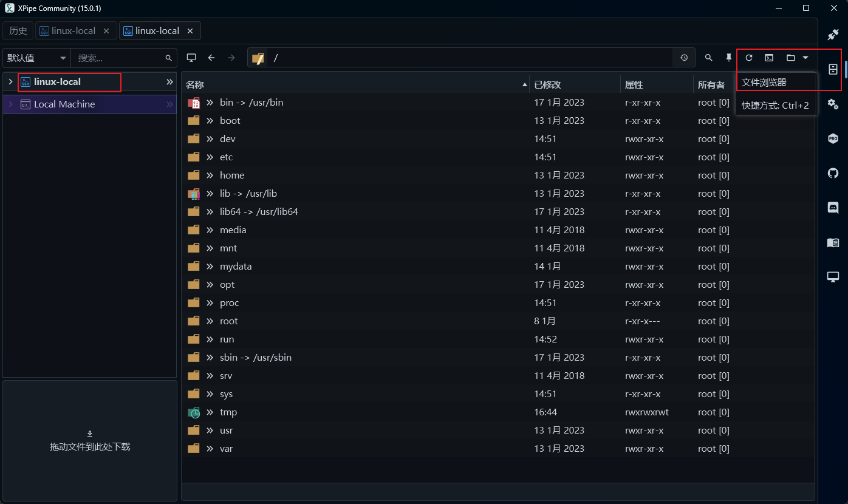Screen dimensions: 848x504
Task: Click the download icon in drop area
Action: click(x=90, y=434)
